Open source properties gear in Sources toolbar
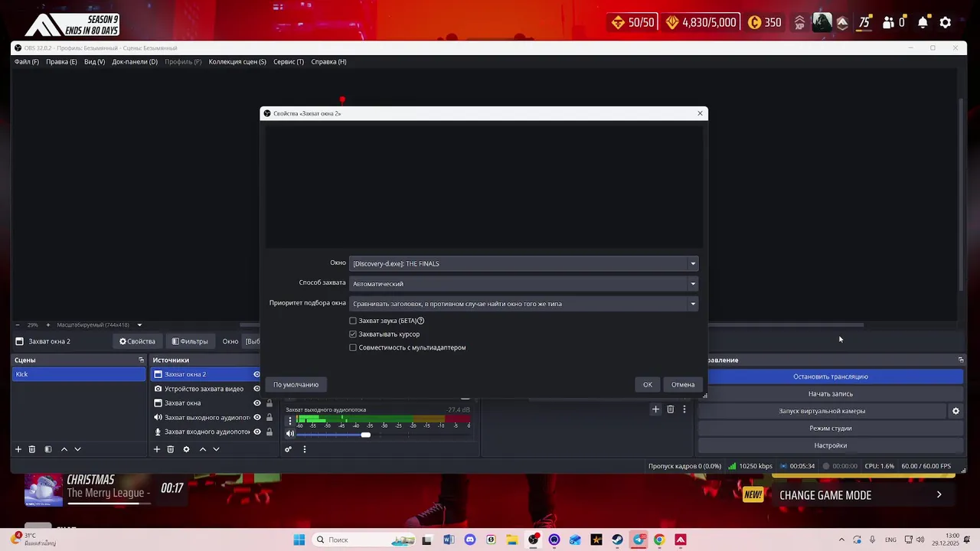The width and height of the screenshot is (980, 551). 186,449
